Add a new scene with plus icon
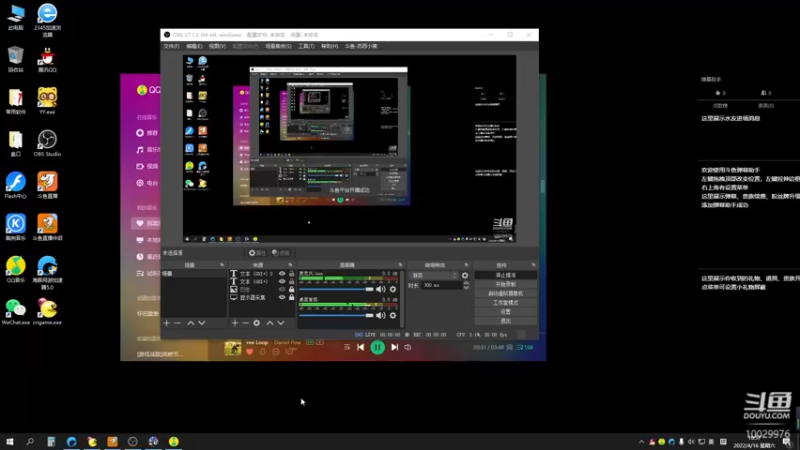Image resolution: width=800 pixels, height=450 pixels. point(166,323)
